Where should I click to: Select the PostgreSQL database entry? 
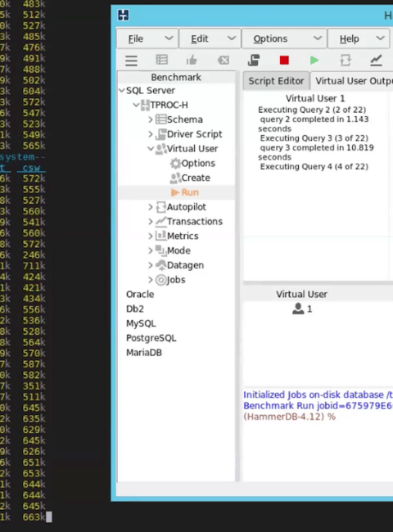coord(151,338)
